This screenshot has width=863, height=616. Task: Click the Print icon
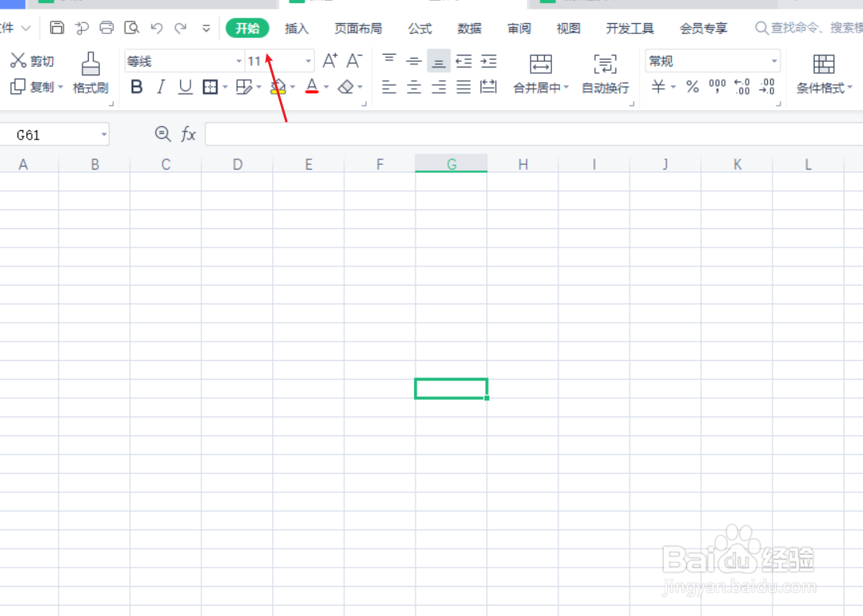107,28
